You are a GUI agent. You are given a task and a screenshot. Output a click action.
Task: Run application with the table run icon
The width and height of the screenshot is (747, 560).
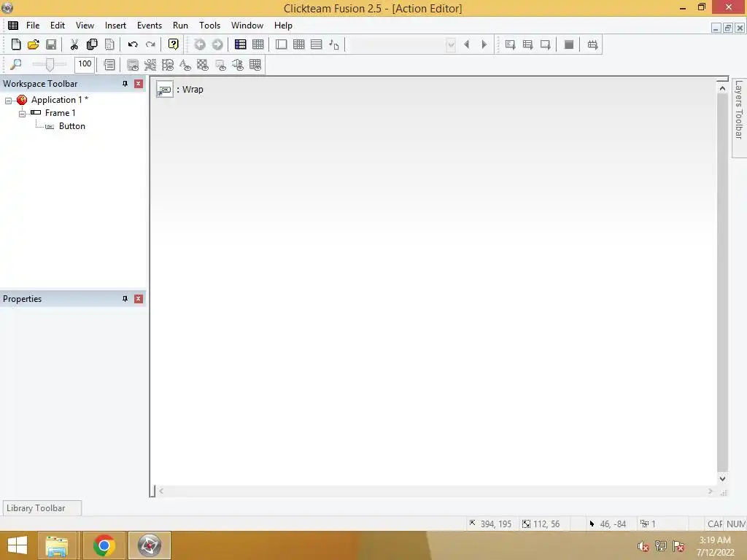pyautogui.click(x=528, y=44)
